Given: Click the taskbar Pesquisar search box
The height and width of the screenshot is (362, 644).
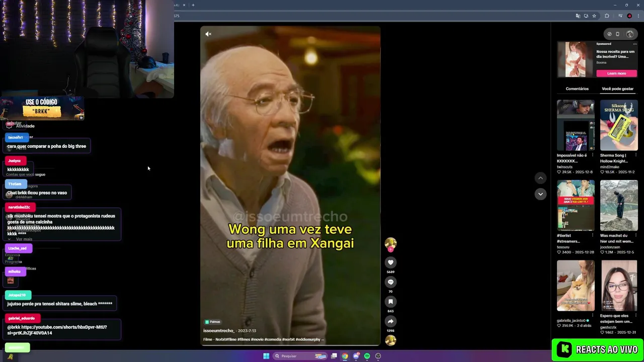Looking at the screenshot, I should pyautogui.click(x=300, y=356).
